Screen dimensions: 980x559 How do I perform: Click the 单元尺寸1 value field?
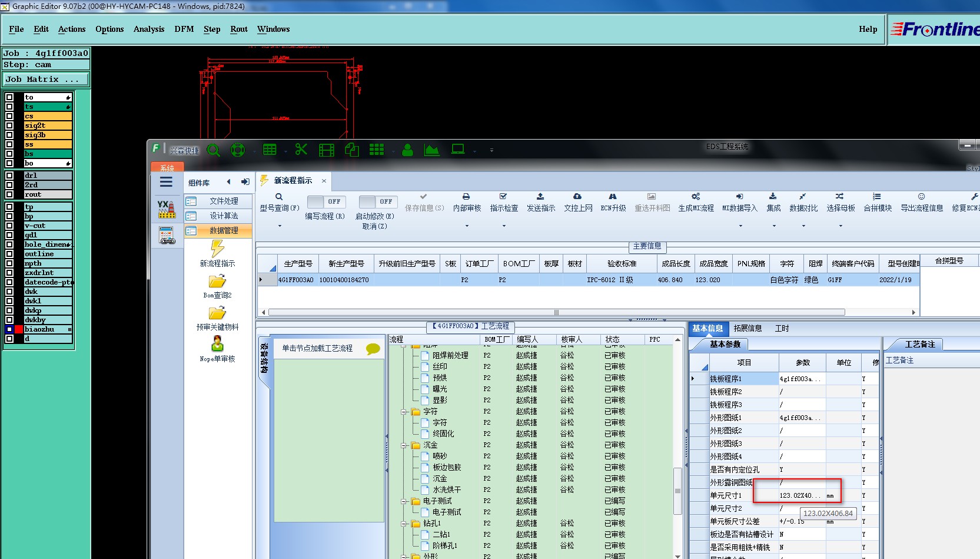click(802, 495)
